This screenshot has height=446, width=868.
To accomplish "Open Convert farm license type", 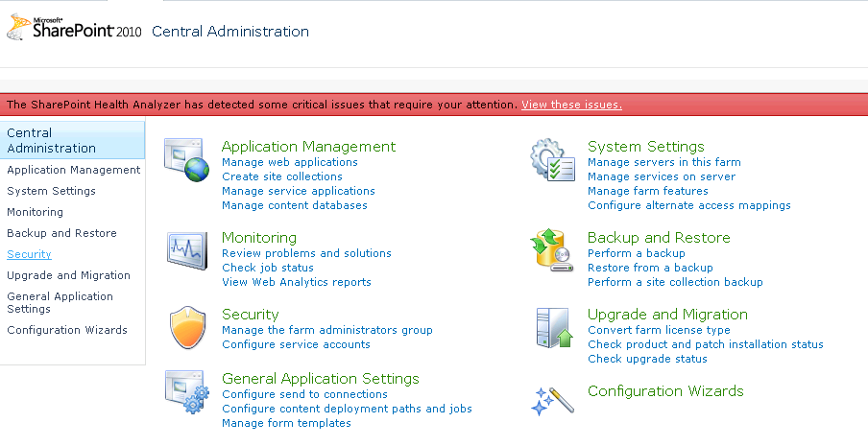I will point(659,331).
